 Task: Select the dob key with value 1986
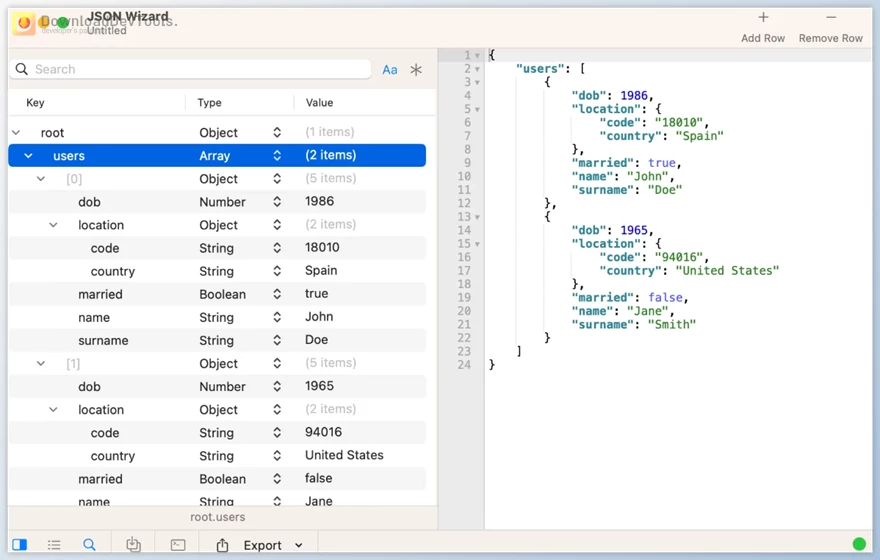89,202
